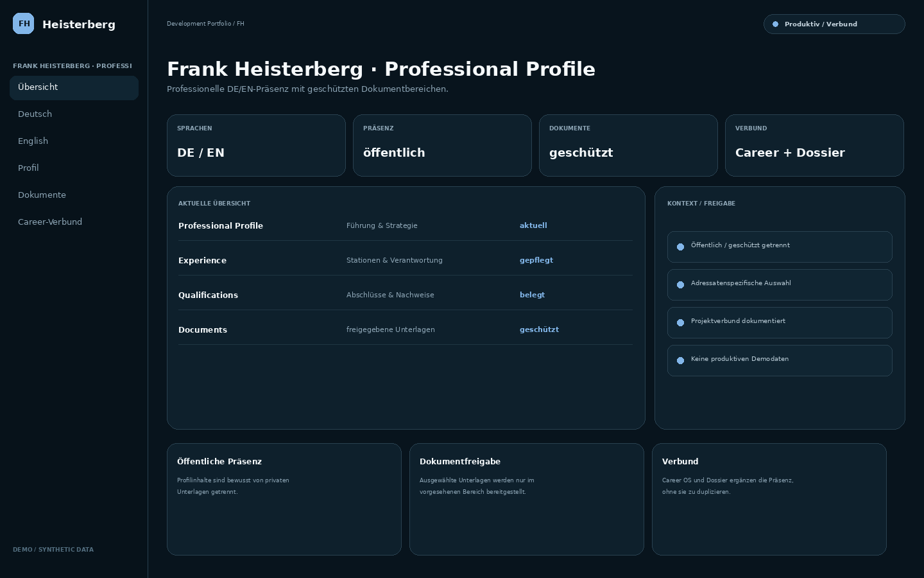
Task: Select the Adressatenspezifische Auswahl item
Action: pos(780,285)
